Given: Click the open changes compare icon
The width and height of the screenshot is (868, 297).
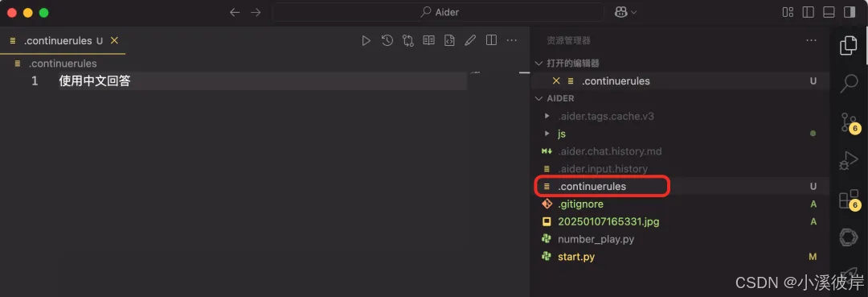Looking at the screenshot, I should [408, 40].
